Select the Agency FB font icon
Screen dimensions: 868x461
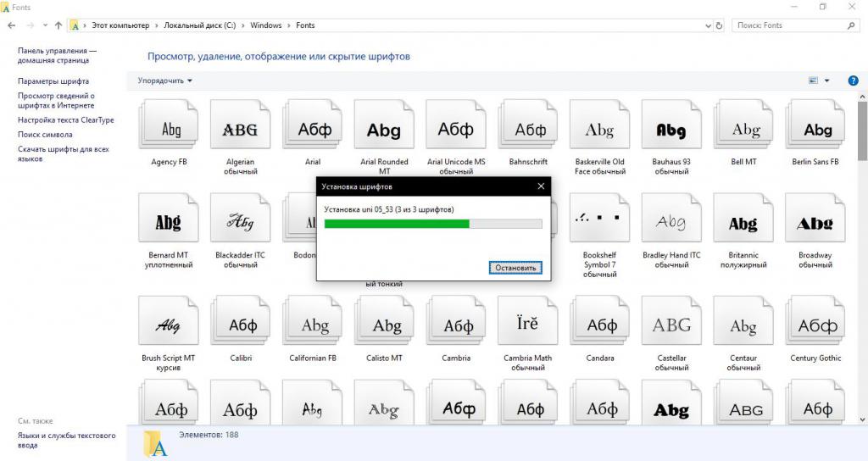169,125
